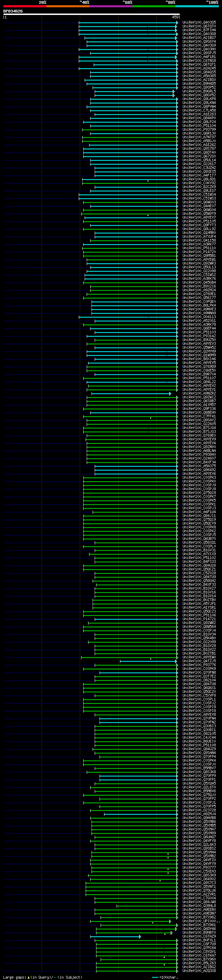Open hit UniRef100_C6TNS8
The height and width of the screenshot is (980, 222).
[199, 61]
